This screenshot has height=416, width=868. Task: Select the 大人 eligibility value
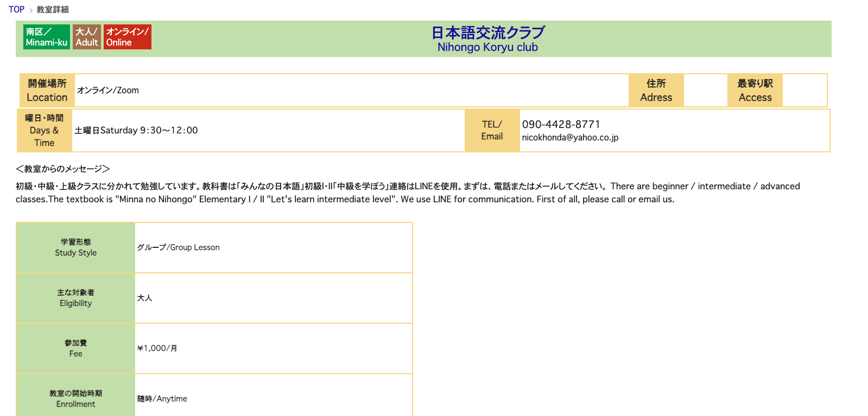(x=144, y=298)
